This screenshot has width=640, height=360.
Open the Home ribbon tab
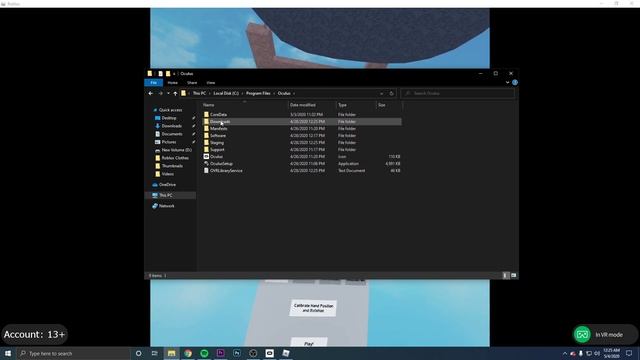[x=173, y=82]
